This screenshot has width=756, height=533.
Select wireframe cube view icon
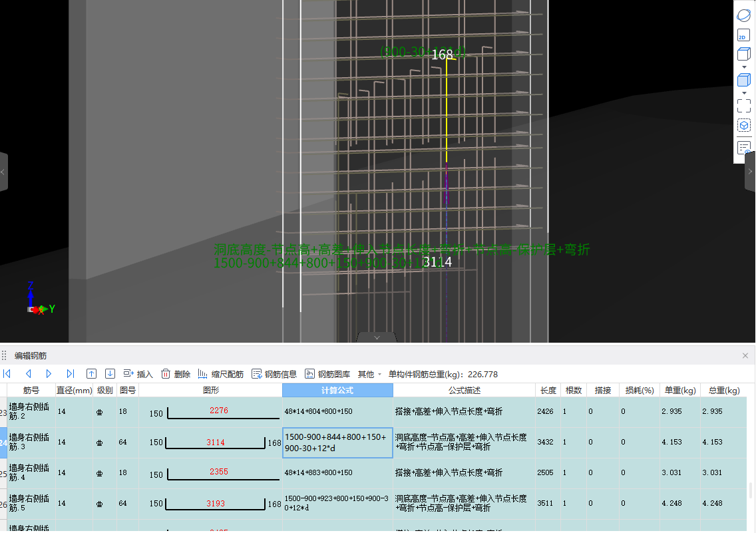tap(744, 54)
